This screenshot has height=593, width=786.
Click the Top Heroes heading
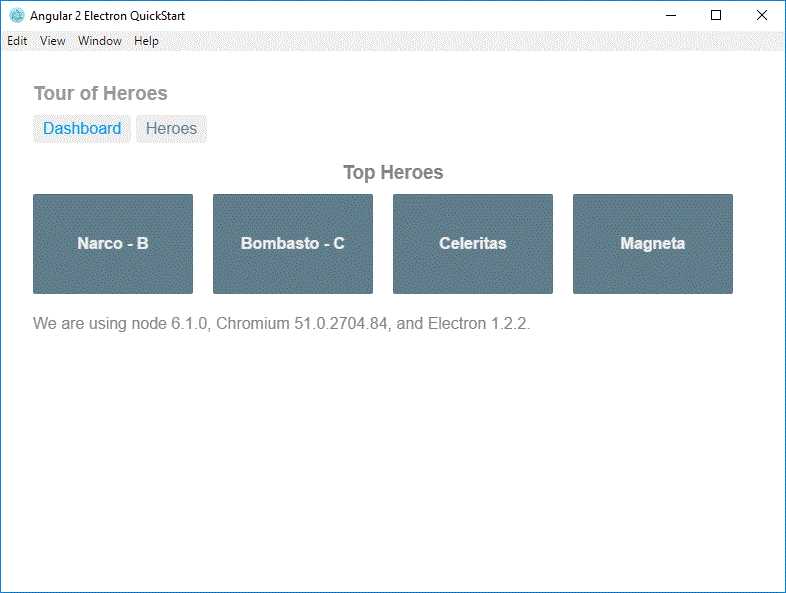click(x=393, y=172)
